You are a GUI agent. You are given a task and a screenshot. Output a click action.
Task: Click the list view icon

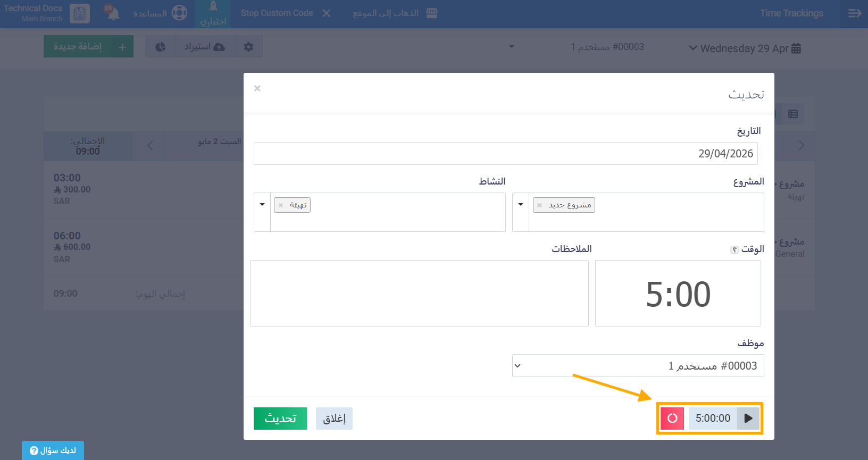click(793, 114)
